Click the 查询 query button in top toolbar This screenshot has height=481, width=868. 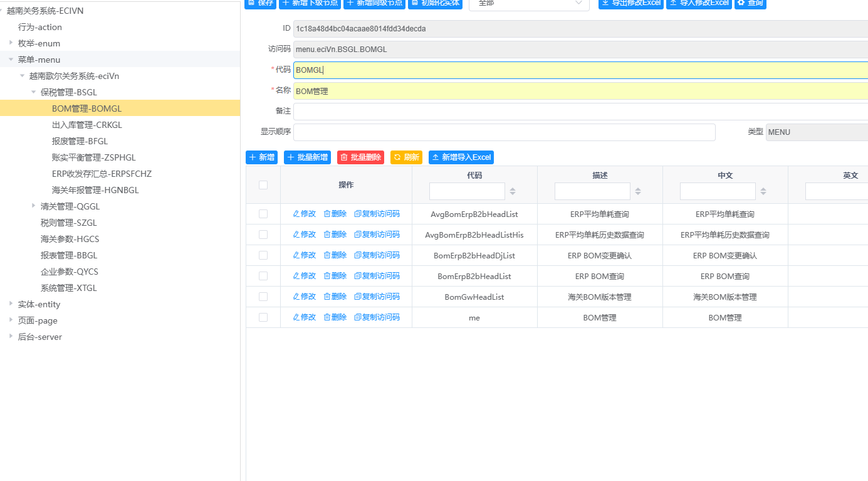pos(750,3)
